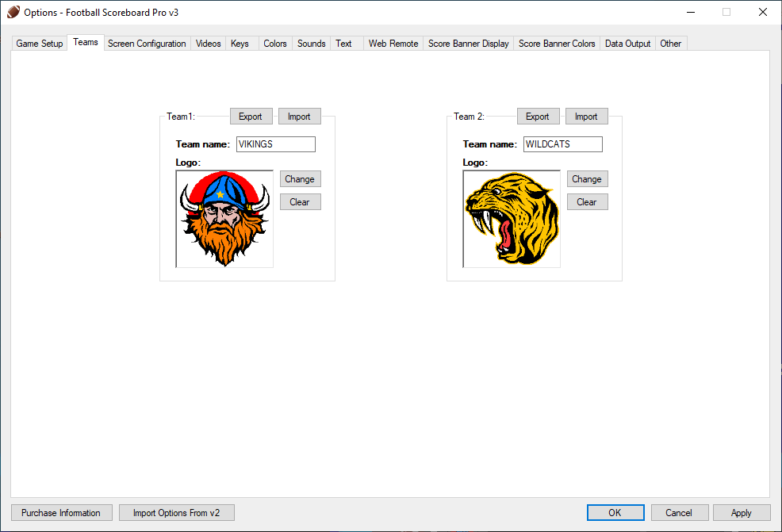This screenshot has height=532, width=782.
Task: Click the WILDCATS team name field
Action: tap(562, 144)
